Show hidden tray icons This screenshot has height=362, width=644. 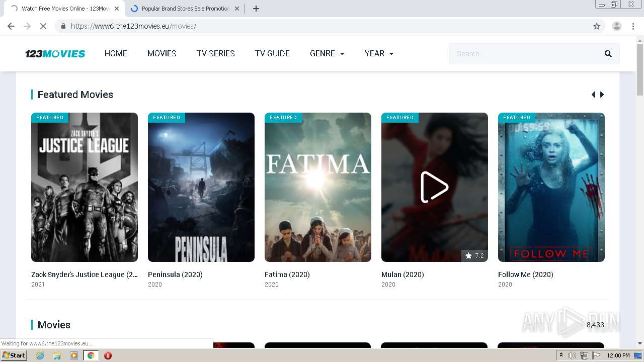(561, 355)
